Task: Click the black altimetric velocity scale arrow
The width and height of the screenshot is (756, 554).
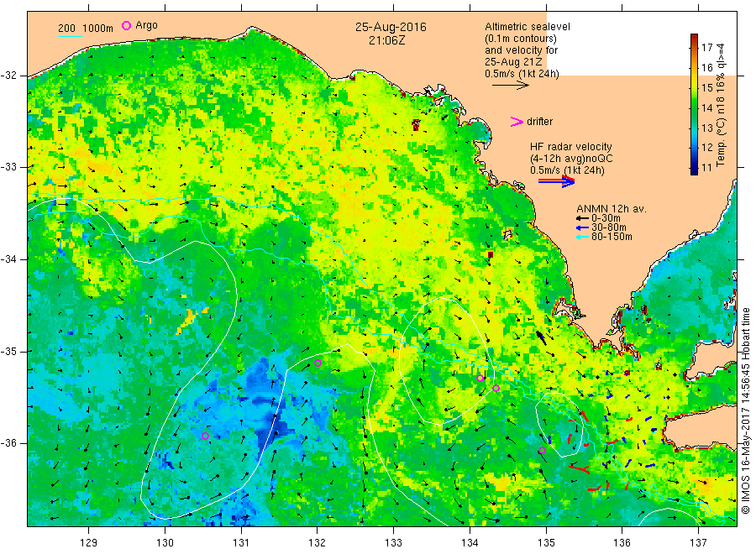Action: pos(511,86)
